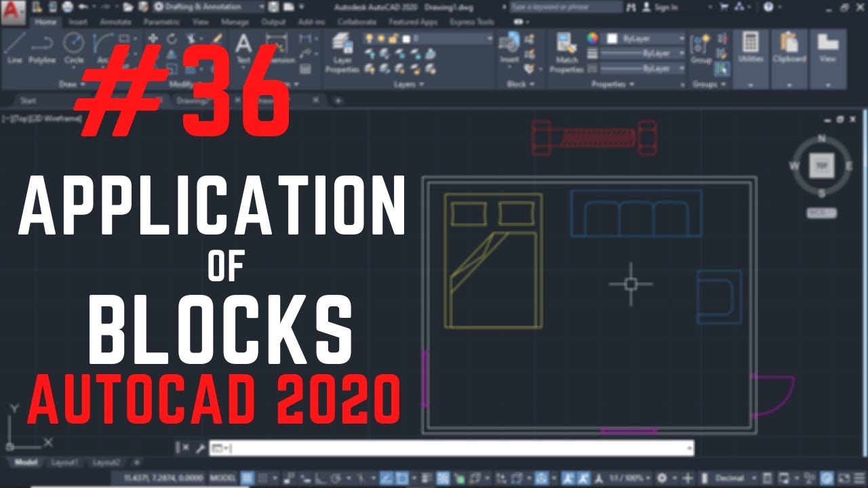Open the Annotate ribbon tab
Image resolution: width=868 pixels, height=488 pixels.
point(115,22)
